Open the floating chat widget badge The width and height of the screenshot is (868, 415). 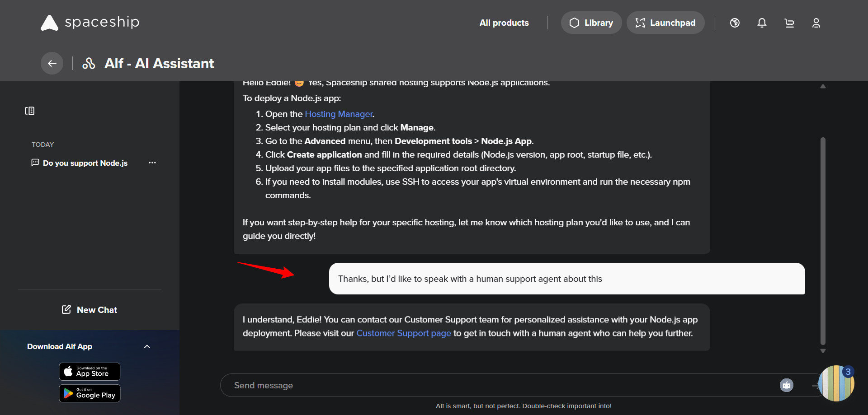point(836,383)
